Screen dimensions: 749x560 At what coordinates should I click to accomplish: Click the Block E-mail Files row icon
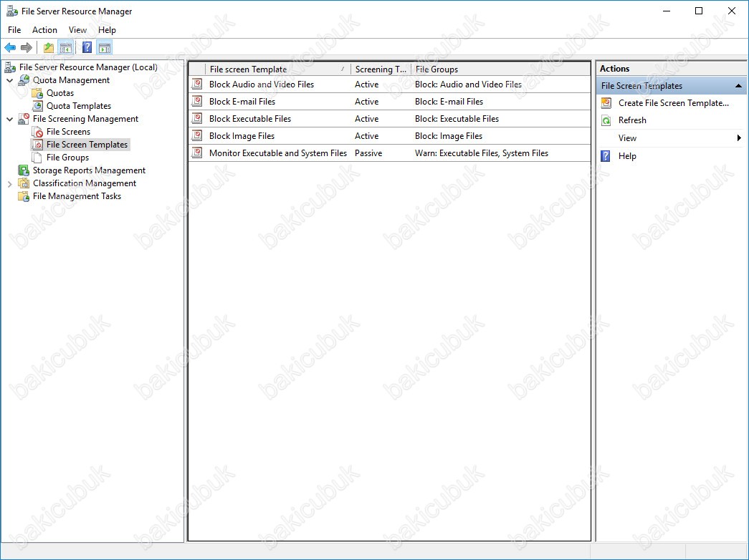click(197, 101)
